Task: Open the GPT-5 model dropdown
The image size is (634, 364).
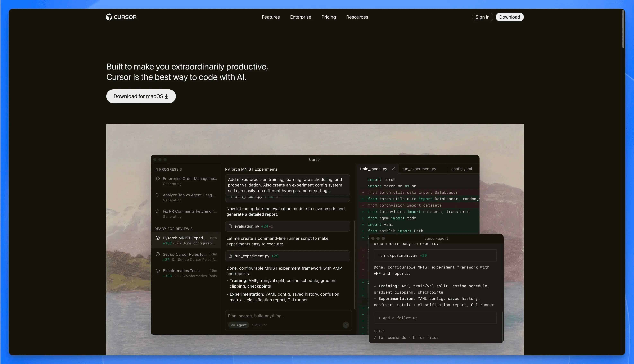Action: pyautogui.click(x=259, y=325)
